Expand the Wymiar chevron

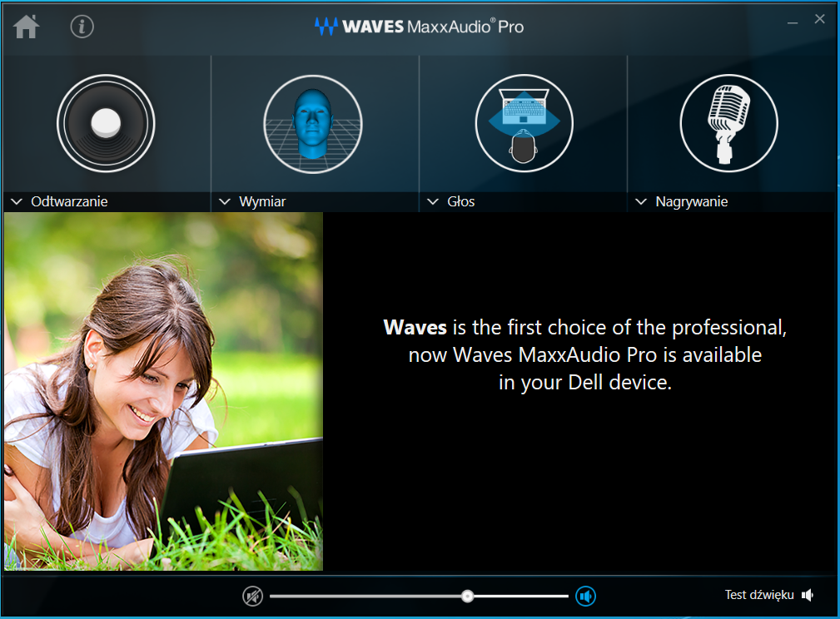click(225, 202)
